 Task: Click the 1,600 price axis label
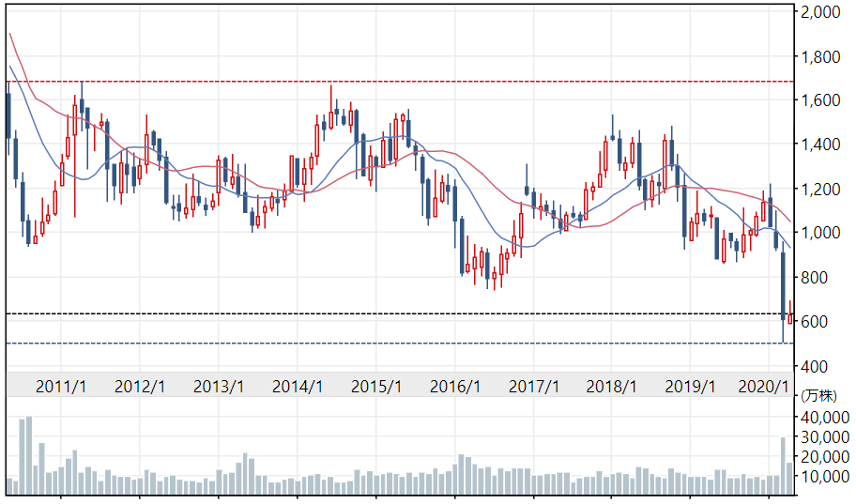[820, 99]
